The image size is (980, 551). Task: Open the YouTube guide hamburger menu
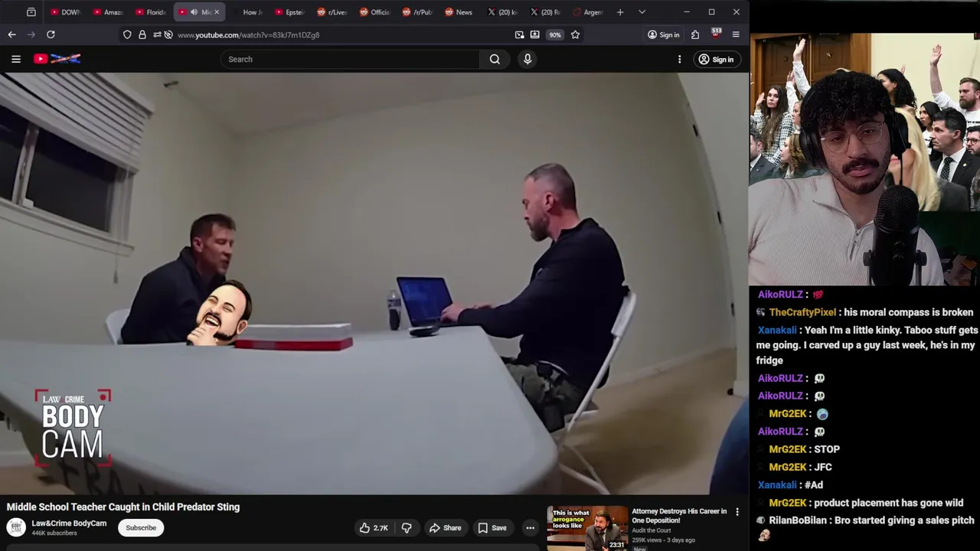tap(15, 59)
